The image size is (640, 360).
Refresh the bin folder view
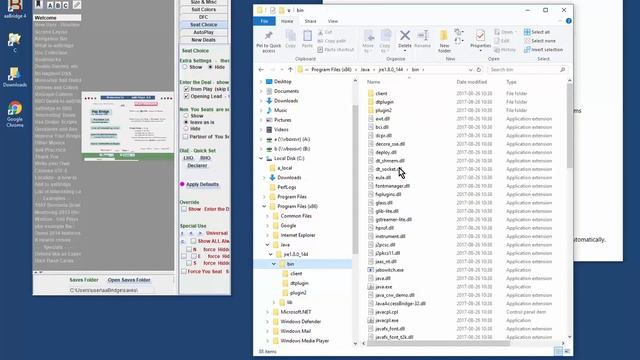point(479,70)
